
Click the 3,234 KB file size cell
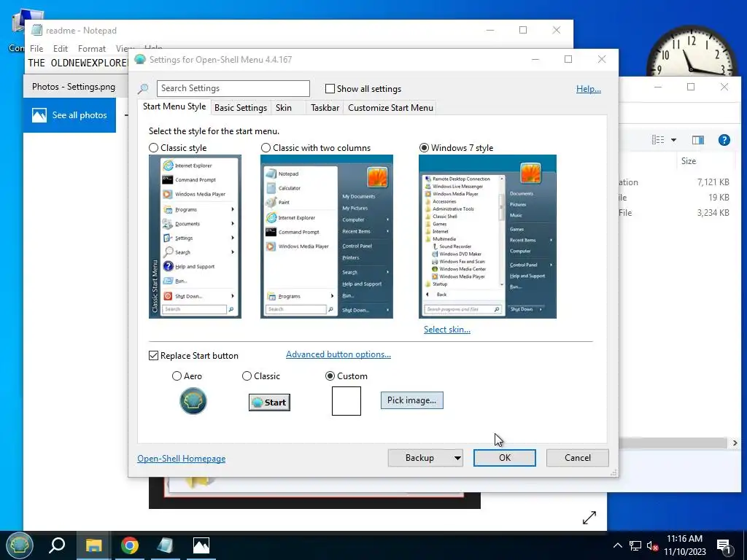point(713,213)
